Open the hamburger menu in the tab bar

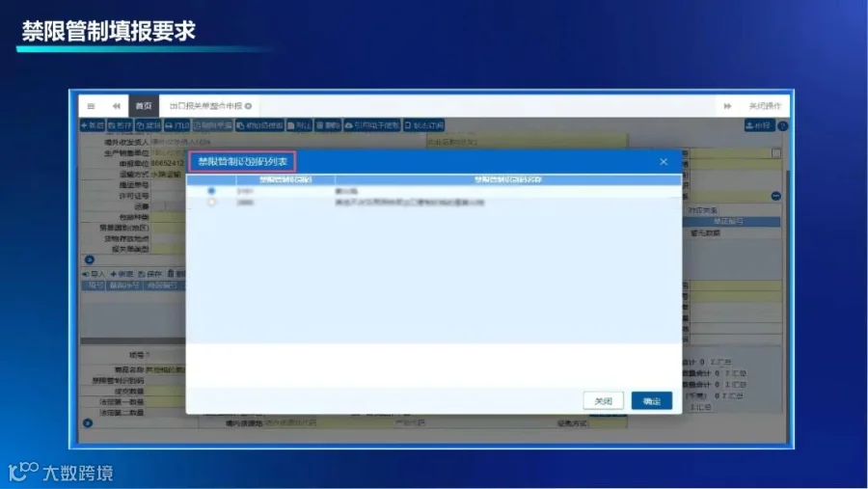click(91, 106)
